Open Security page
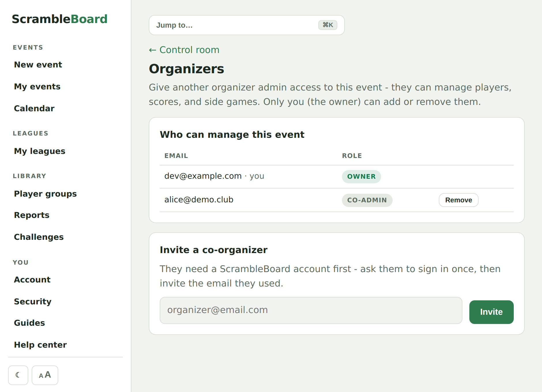The width and height of the screenshot is (542, 392). click(33, 301)
